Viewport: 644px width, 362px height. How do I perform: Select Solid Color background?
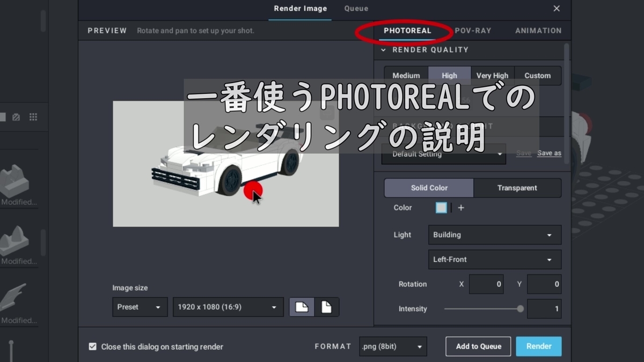pos(429,188)
